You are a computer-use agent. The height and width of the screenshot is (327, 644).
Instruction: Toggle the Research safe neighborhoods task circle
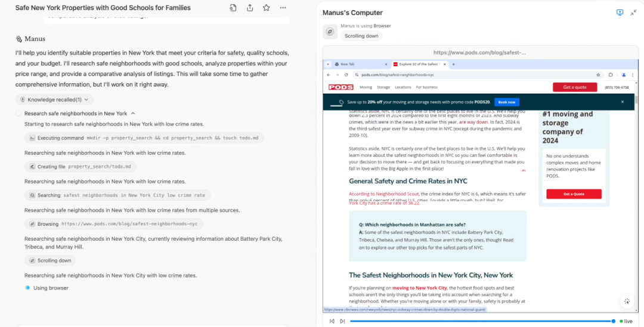click(18, 114)
